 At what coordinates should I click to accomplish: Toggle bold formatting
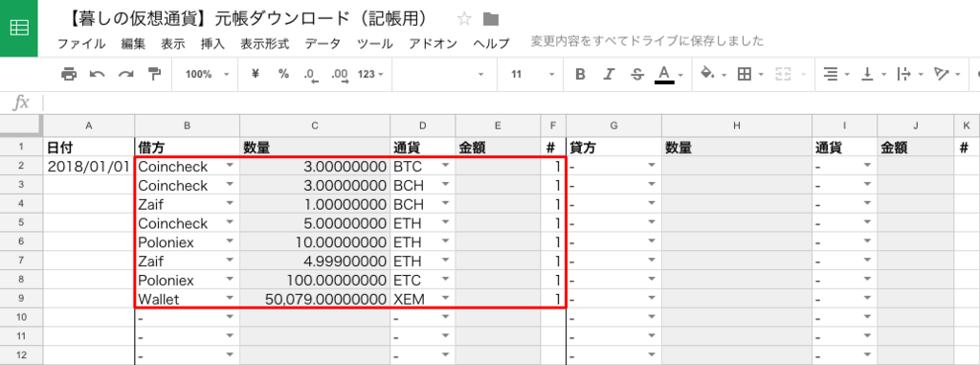tap(580, 75)
